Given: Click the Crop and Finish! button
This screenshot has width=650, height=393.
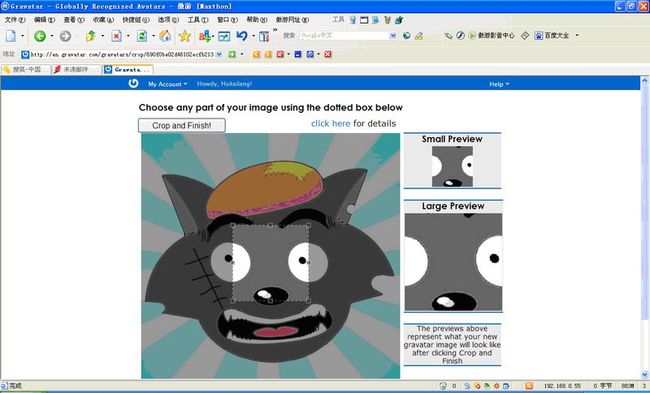Looking at the screenshot, I should (182, 125).
